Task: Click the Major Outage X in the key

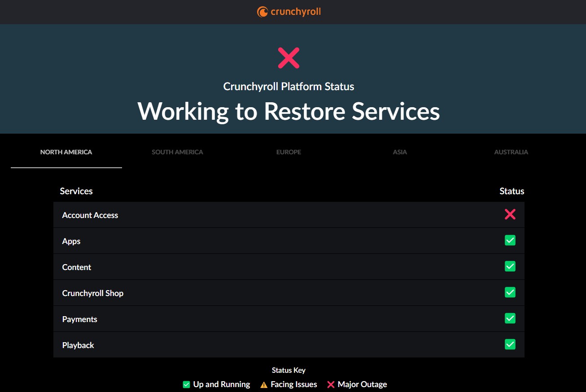Action: [331, 384]
